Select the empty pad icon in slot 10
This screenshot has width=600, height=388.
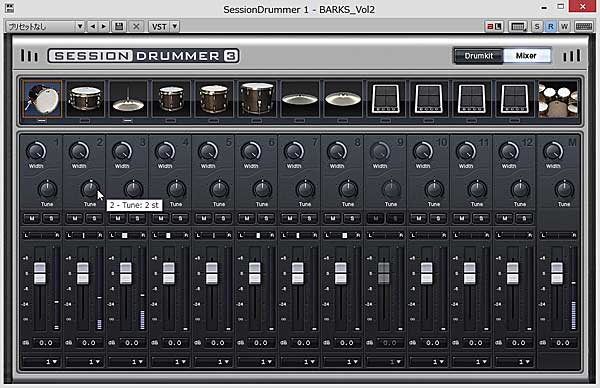coord(429,99)
